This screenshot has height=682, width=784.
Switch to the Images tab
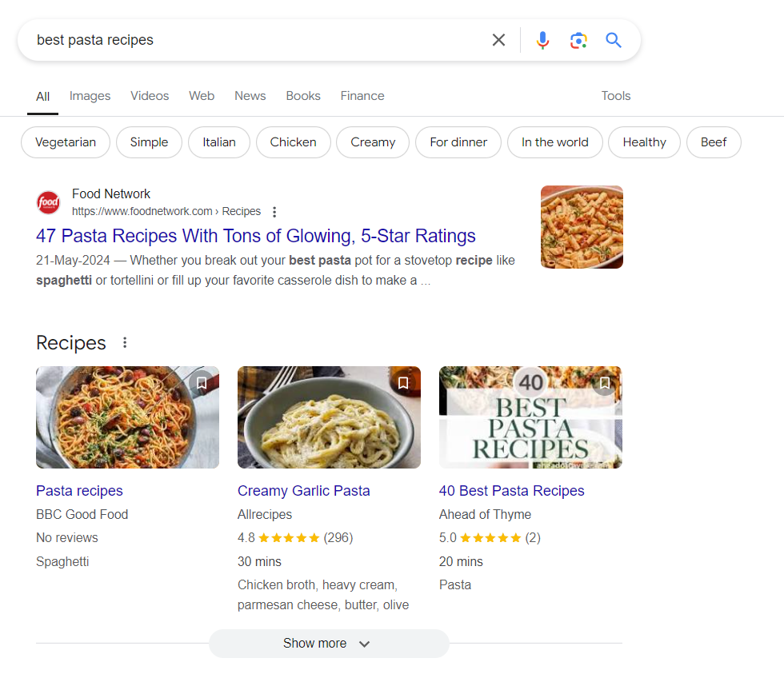90,96
